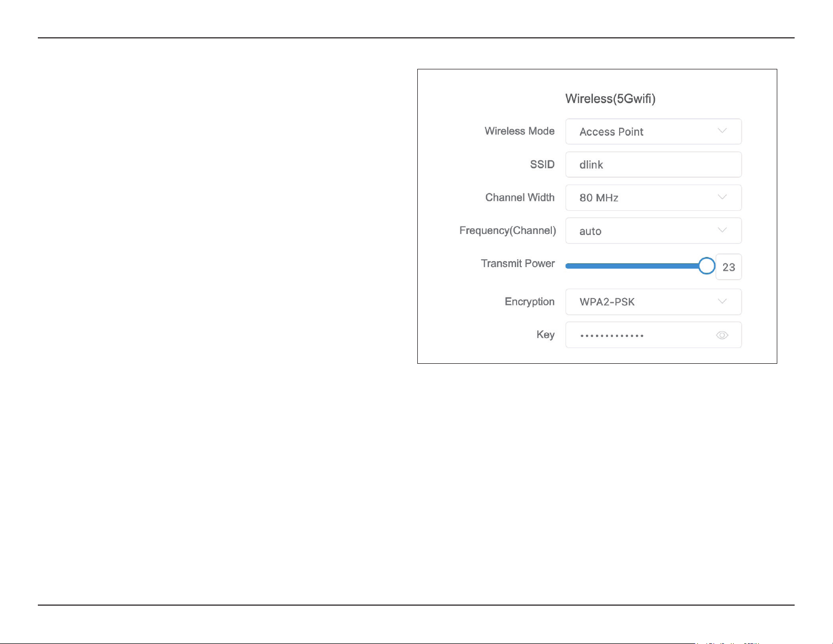Click the Channel Width label
Image resolution: width=833 pixels, height=644 pixels.
[520, 197]
